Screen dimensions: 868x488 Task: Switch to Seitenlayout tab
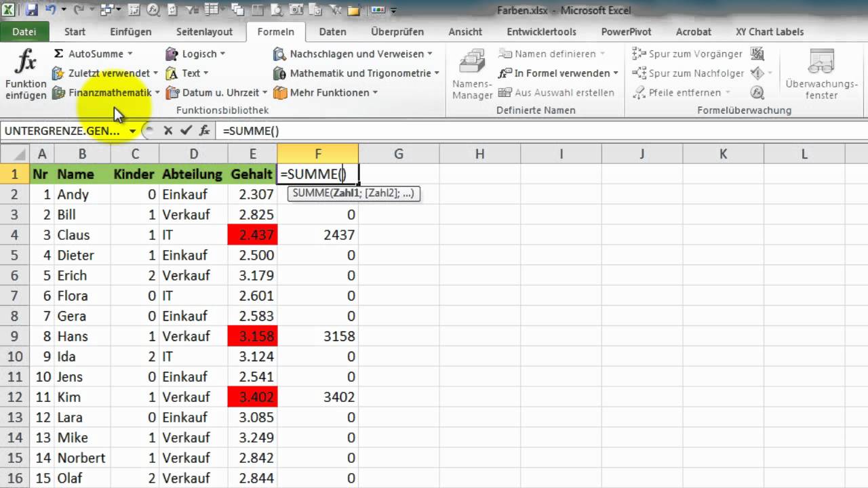(204, 31)
